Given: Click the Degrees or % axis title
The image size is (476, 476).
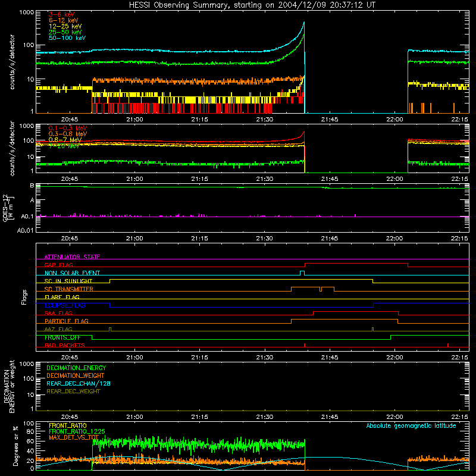Looking at the screenshot, I should pos(15,446).
